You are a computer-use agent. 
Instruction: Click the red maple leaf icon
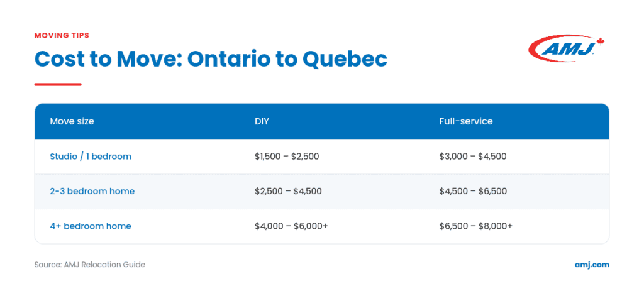pos(600,42)
